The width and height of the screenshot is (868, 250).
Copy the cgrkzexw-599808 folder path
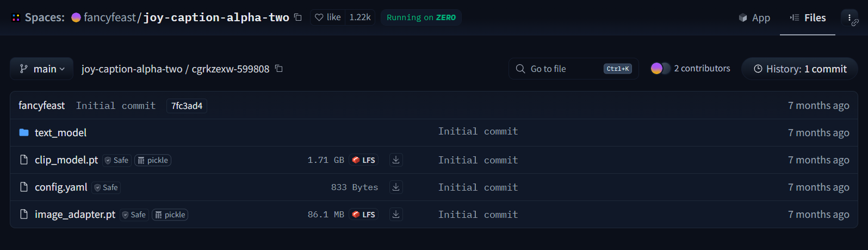[279, 69]
